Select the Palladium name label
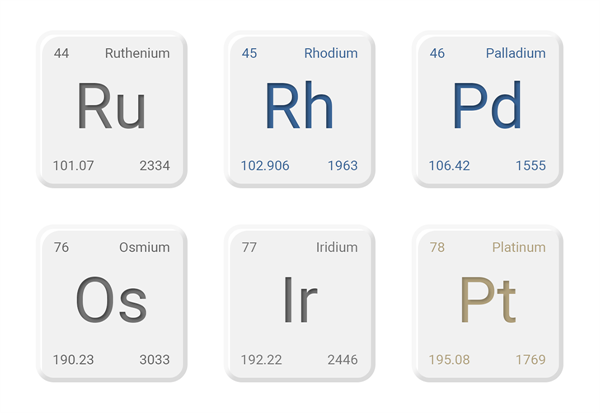 click(516, 53)
